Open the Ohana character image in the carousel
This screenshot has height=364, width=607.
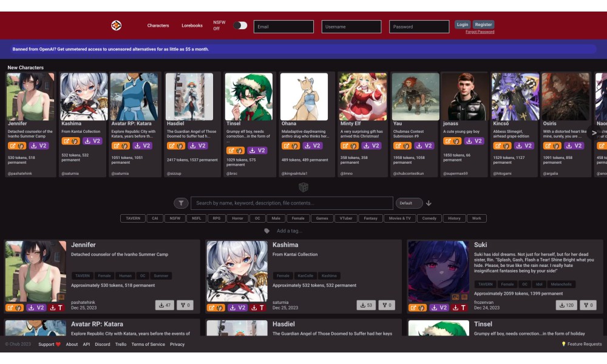click(304, 96)
